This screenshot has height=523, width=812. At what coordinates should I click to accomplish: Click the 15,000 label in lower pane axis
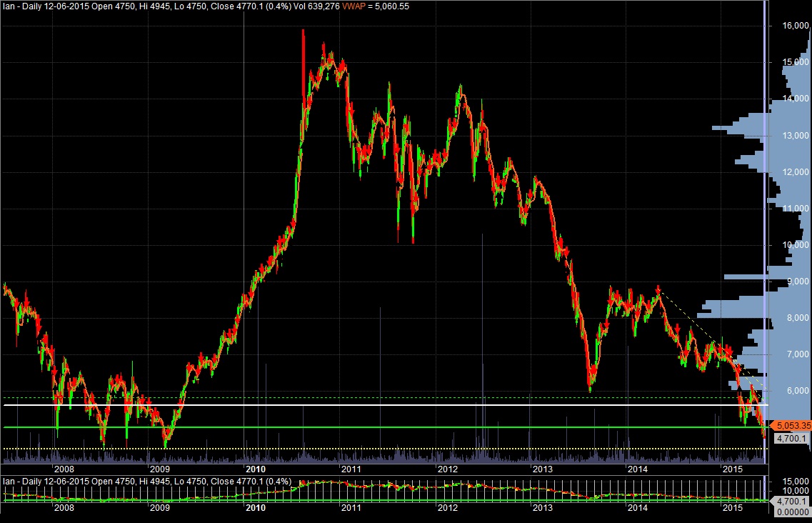tap(794, 481)
